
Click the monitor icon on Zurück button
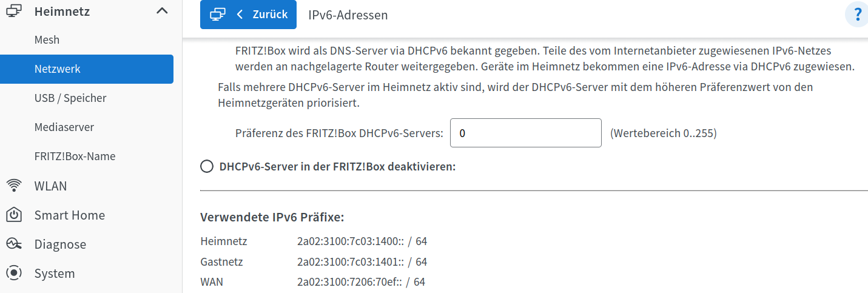218,15
